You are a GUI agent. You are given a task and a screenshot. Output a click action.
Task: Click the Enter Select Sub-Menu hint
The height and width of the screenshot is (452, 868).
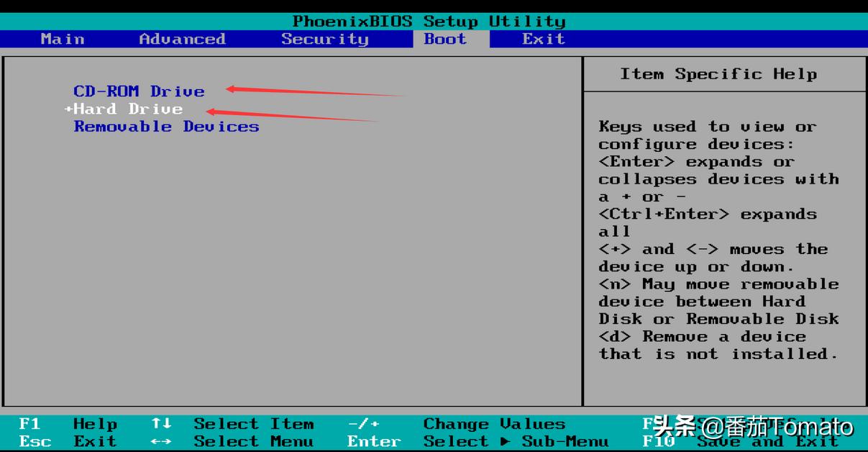[x=478, y=441]
